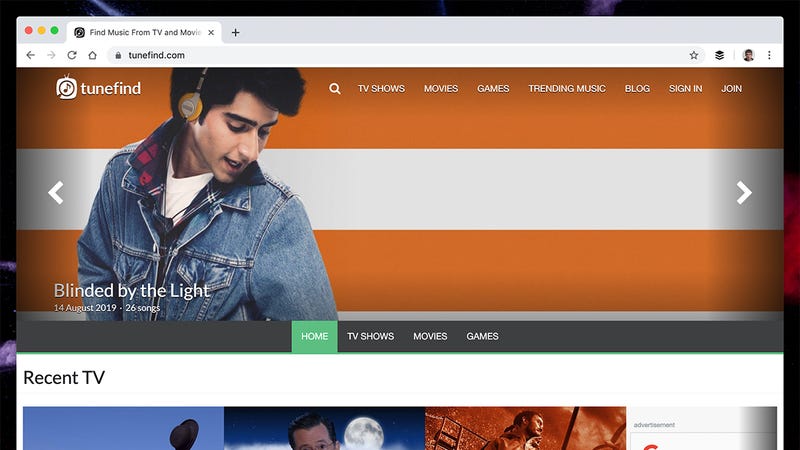Select the Find Music From TV tab
The width and height of the screenshot is (800, 450).
tap(144, 33)
